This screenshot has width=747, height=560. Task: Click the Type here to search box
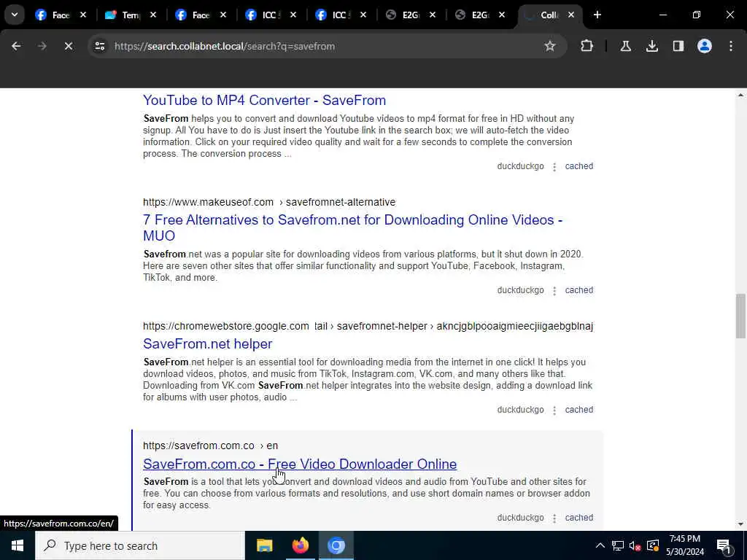(140, 545)
